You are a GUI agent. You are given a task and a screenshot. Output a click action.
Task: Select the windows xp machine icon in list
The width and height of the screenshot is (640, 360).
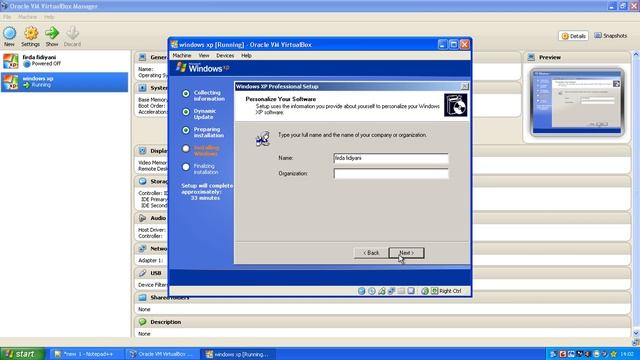[11, 82]
